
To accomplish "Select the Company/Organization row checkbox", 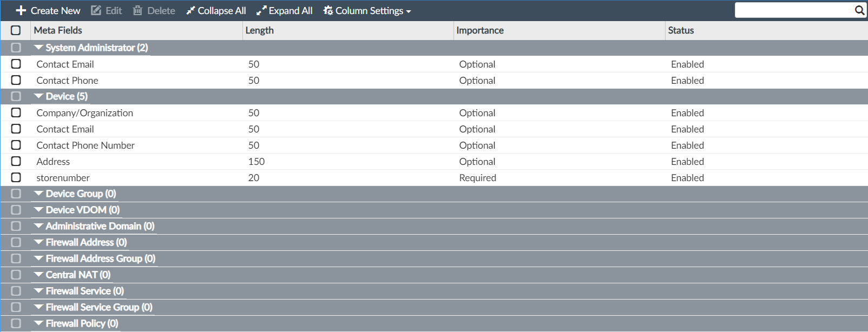I will click(16, 112).
